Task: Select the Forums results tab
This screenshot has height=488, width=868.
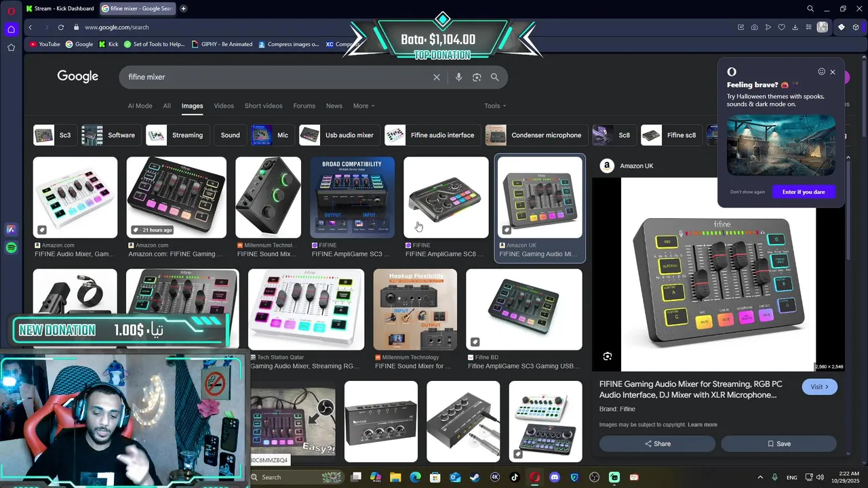Action: 304,106
